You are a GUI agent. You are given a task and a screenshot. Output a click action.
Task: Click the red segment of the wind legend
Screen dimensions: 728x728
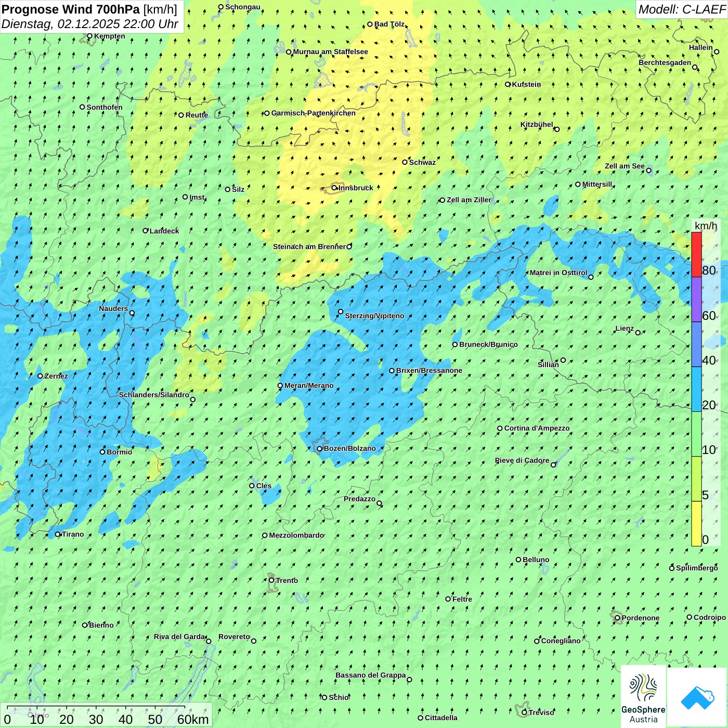696,254
